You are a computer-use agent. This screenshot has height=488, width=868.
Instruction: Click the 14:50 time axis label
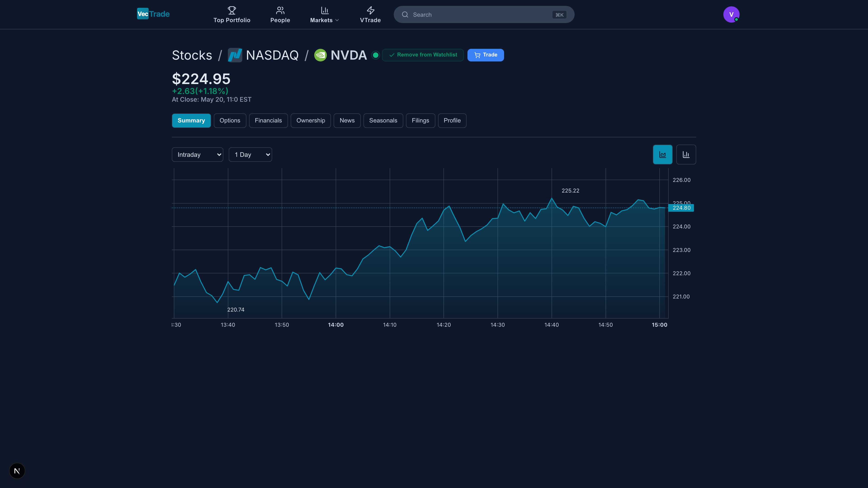pyautogui.click(x=606, y=325)
